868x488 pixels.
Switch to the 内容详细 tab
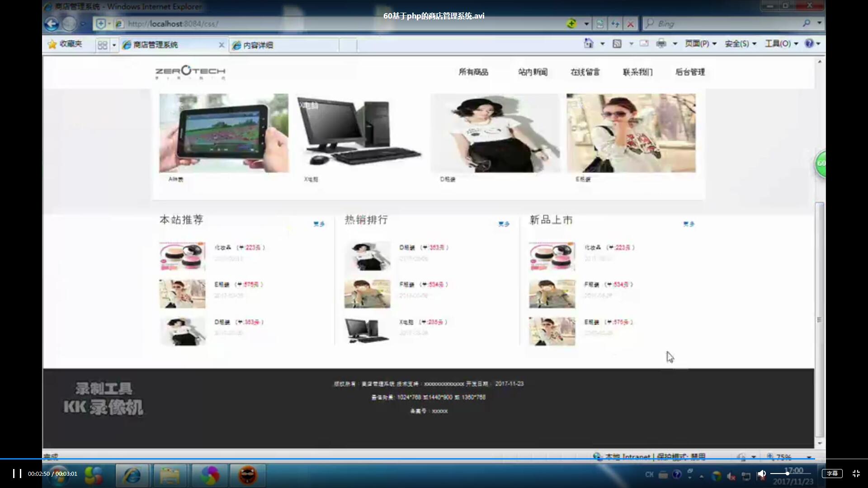284,45
